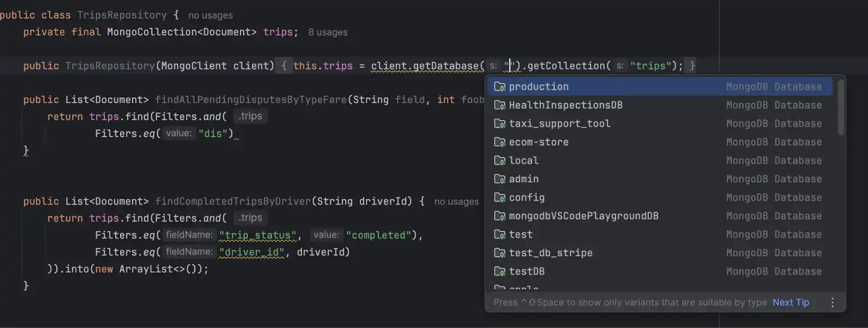Open the completion popup three-dot options menu
This screenshot has width=868, height=328.
pos(832,302)
